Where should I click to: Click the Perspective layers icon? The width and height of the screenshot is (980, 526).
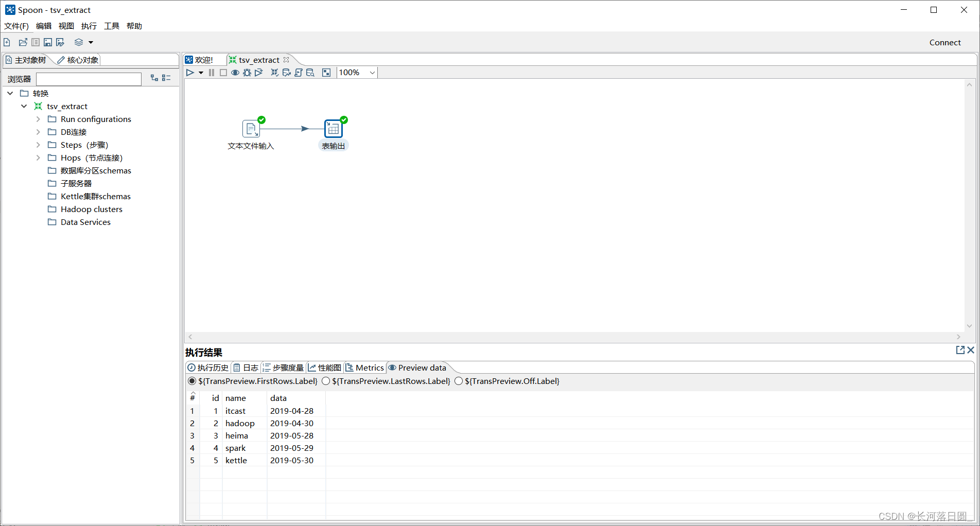[x=79, y=42]
